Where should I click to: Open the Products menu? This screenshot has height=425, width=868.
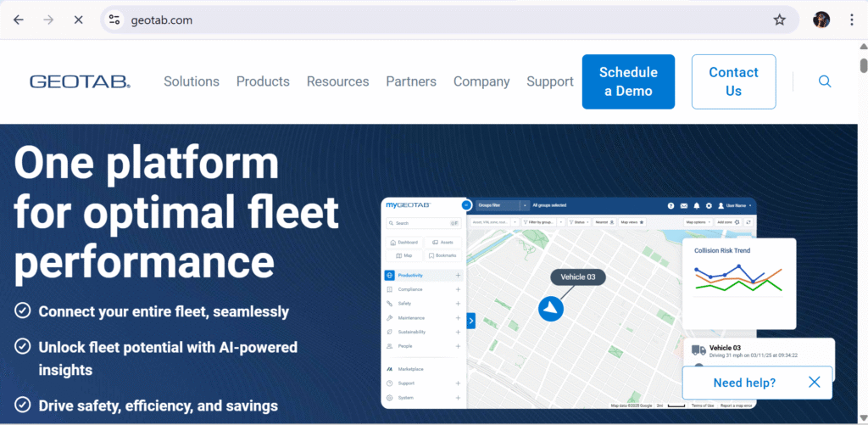click(x=263, y=82)
